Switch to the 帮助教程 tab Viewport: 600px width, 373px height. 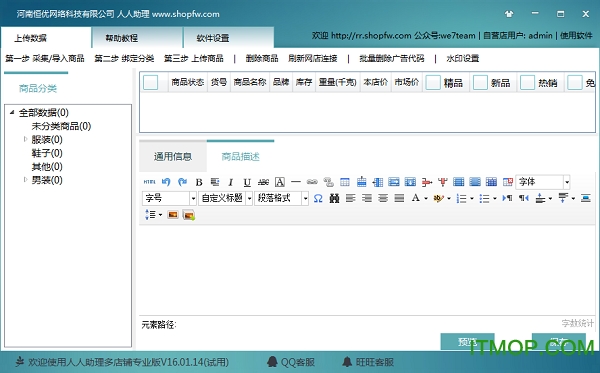pyautogui.click(x=138, y=38)
